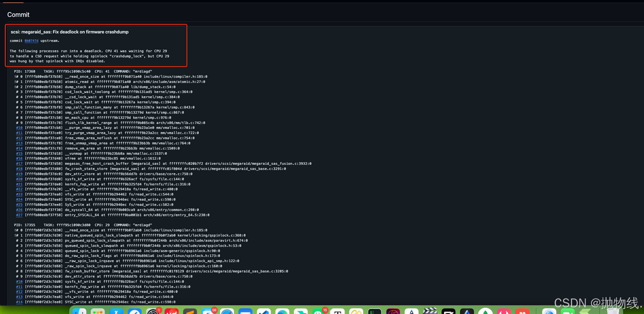Screen dimensions: 644x314
Task: Open Launchpad from the Dock
Action: click(x=98, y=312)
